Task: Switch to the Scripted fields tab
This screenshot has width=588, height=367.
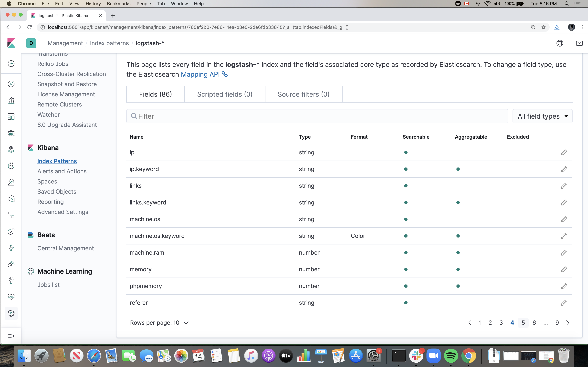Action: click(x=225, y=94)
